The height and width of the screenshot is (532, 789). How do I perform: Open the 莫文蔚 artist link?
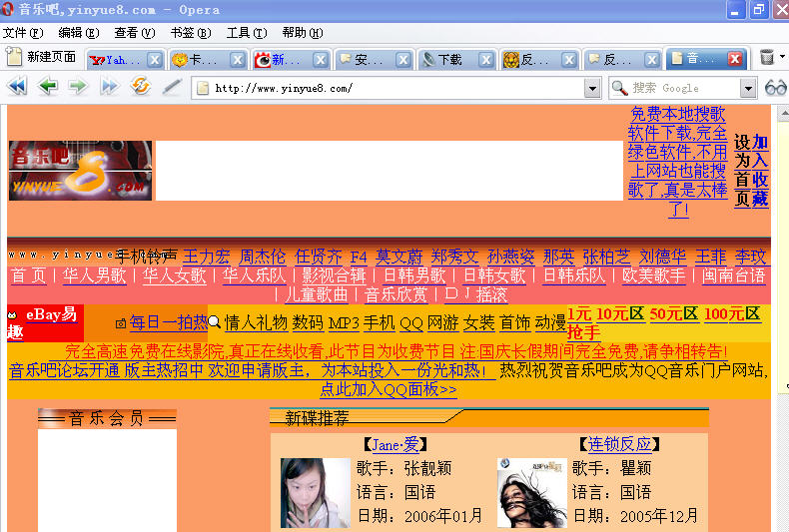(x=399, y=257)
